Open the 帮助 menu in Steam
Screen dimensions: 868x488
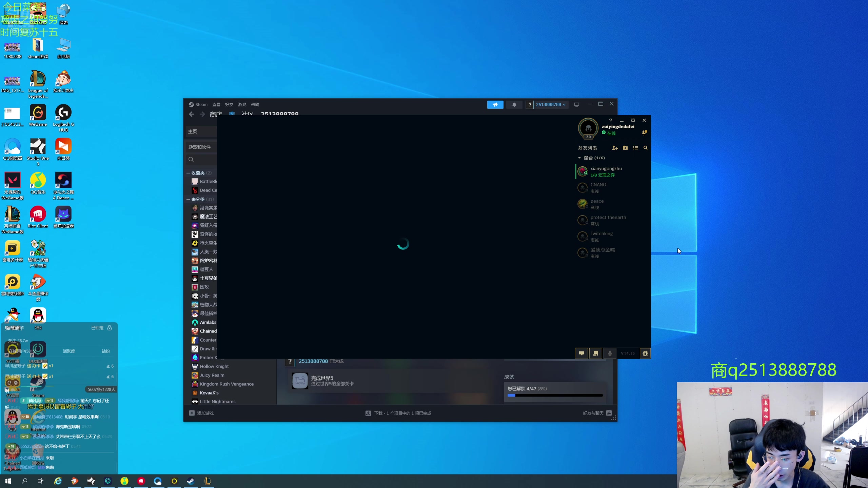pyautogui.click(x=255, y=104)
